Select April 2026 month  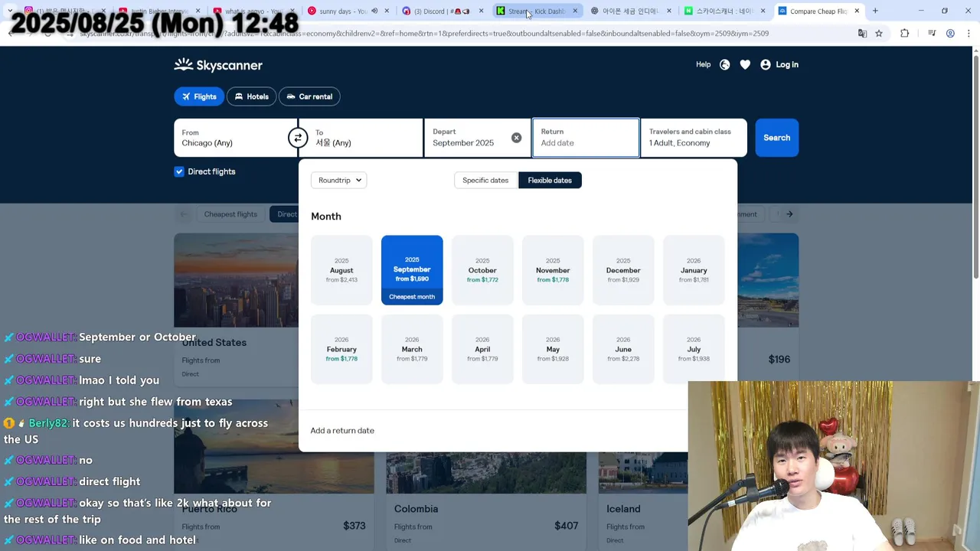click(482, 349)
